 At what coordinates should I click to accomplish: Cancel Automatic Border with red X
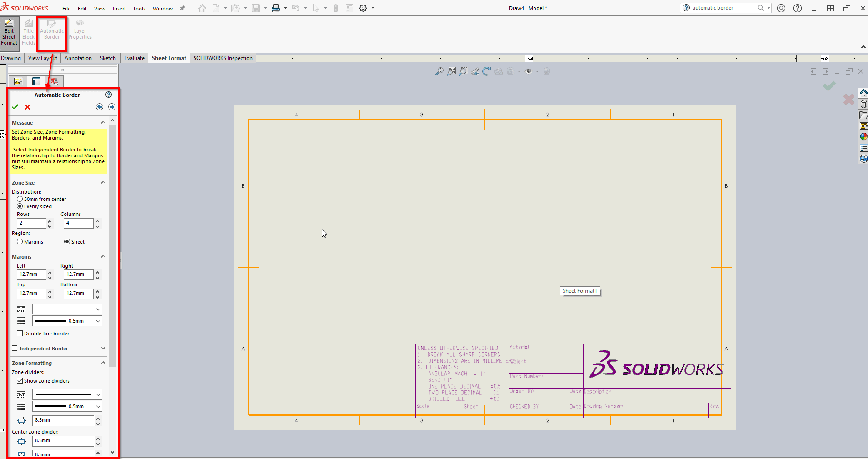(28, 107)
